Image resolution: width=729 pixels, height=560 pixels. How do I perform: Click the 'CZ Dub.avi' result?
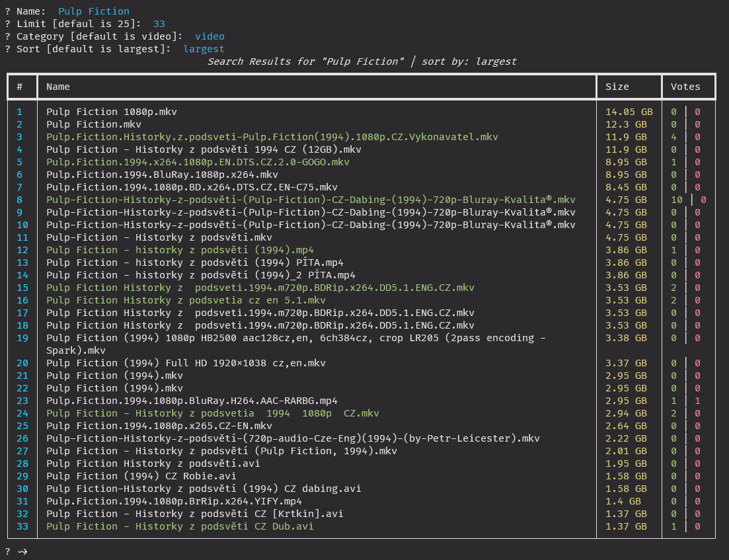(180, 526)
